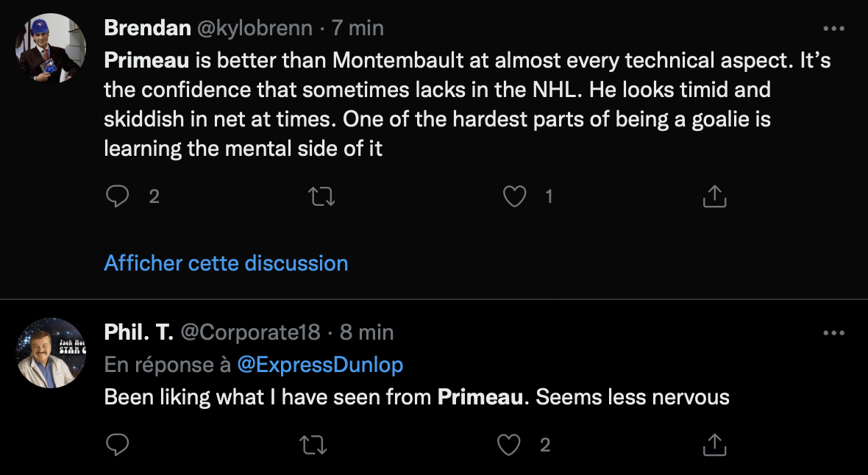868x475 pixels.
Task: Open more options on Brendan's tweet
Action: click(833, 29)
